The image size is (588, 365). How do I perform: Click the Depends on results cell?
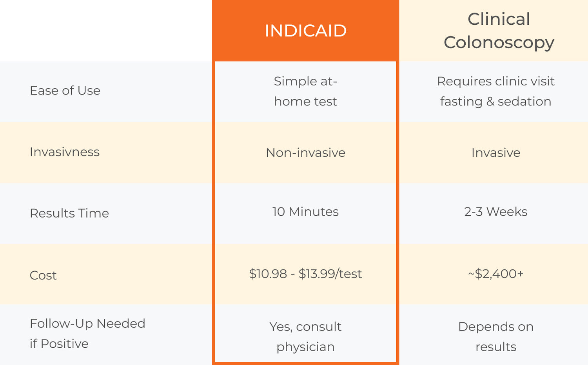click(495, 336)
